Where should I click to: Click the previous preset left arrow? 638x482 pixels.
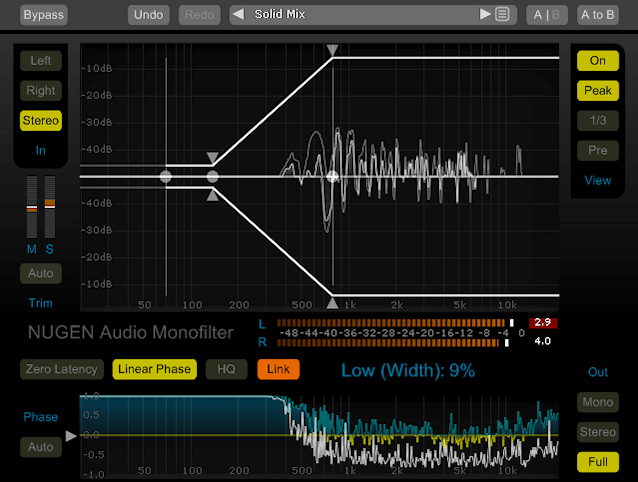coord(239,15)
